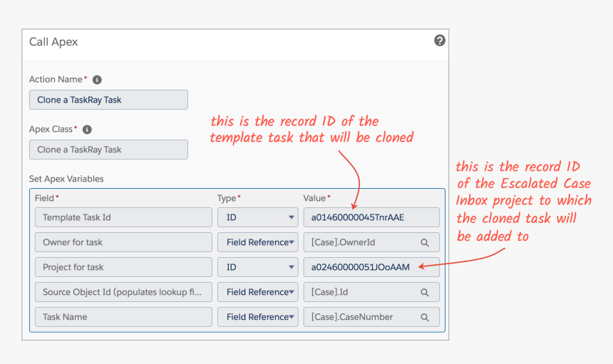Click the help question mark icon
Screen dimensions: 613x364
(440, 41)
